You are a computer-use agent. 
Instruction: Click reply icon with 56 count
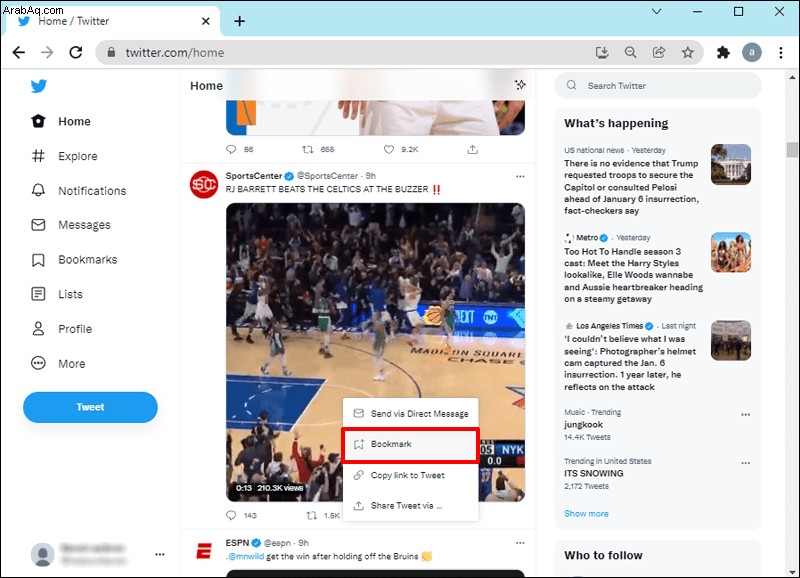231,149
